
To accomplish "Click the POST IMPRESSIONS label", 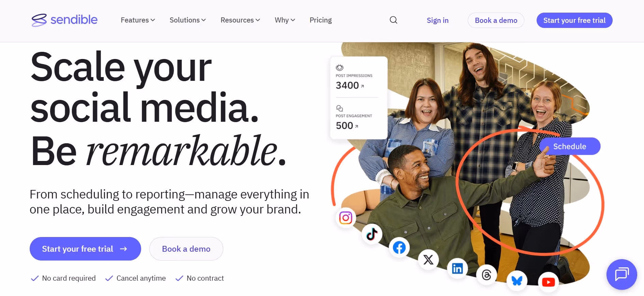I will point(354,76).
